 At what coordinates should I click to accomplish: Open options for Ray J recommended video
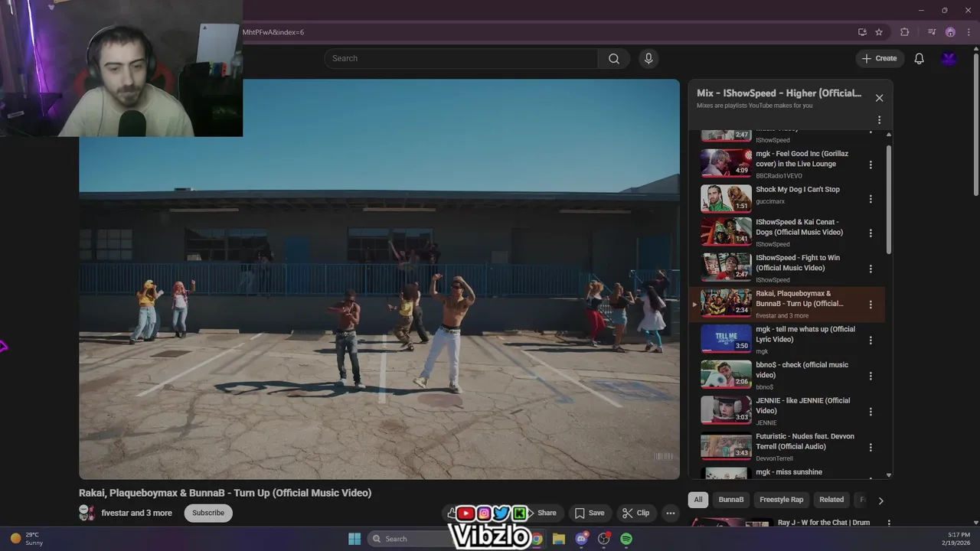(x=889, y=523)
